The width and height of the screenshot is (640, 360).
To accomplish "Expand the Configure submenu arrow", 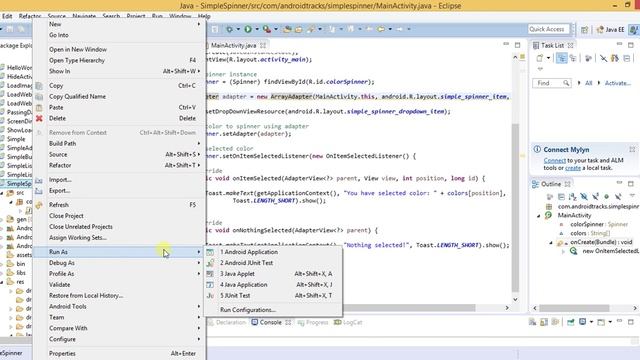I will pos(199,339).
